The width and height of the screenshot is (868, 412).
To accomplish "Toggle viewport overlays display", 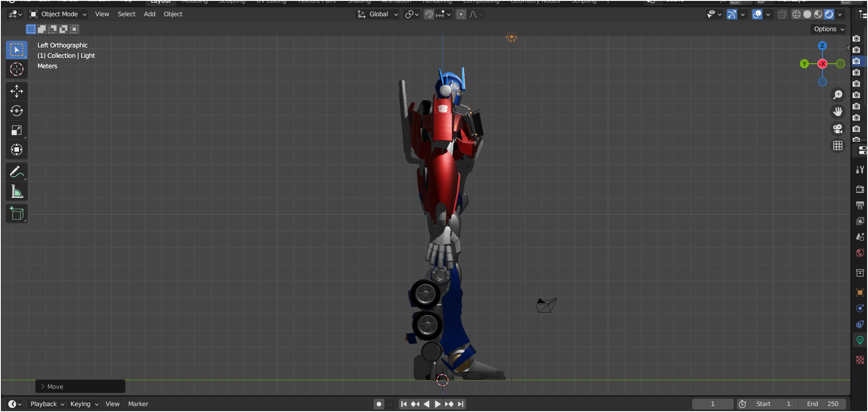I will pos(757,14).
